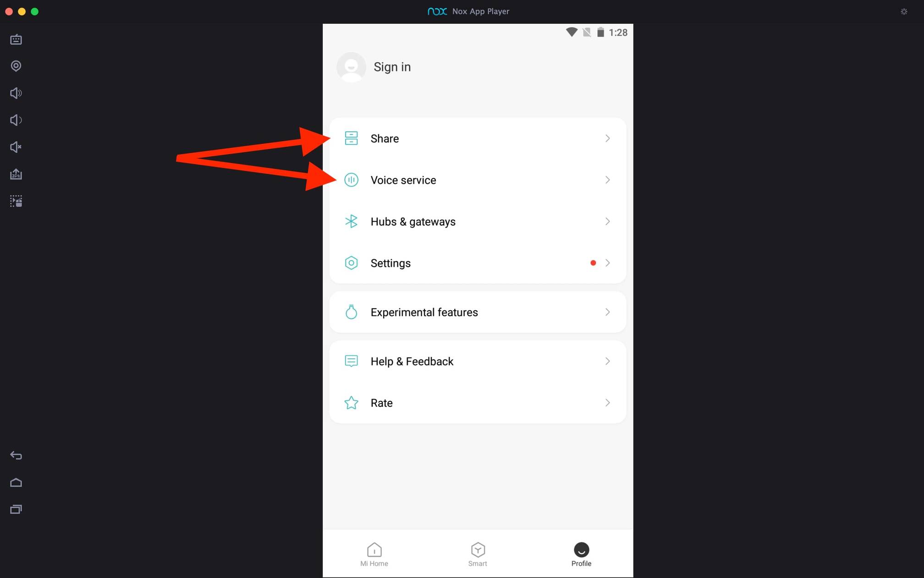Click the profile avatar icon
This screenshot has height=578, width=924.
click(x=351, y=67)
